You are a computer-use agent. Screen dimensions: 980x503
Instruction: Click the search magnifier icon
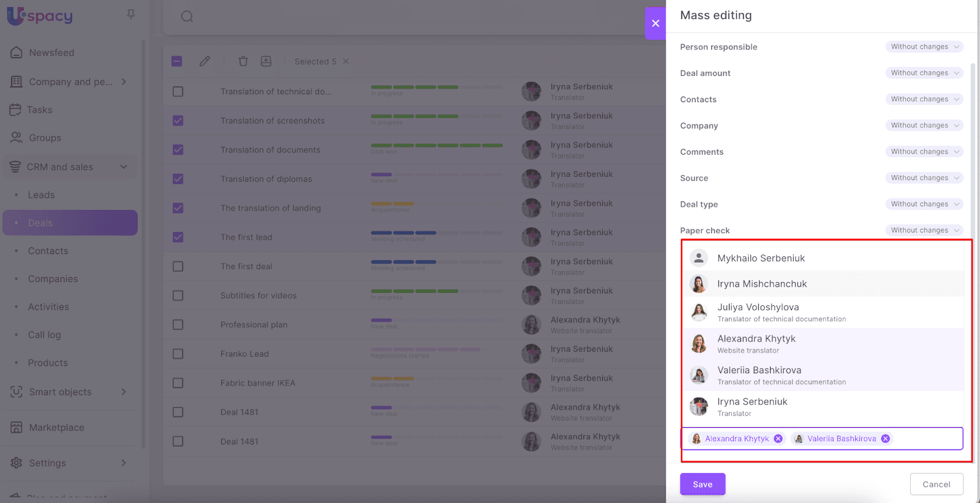(x=187, y=17)
